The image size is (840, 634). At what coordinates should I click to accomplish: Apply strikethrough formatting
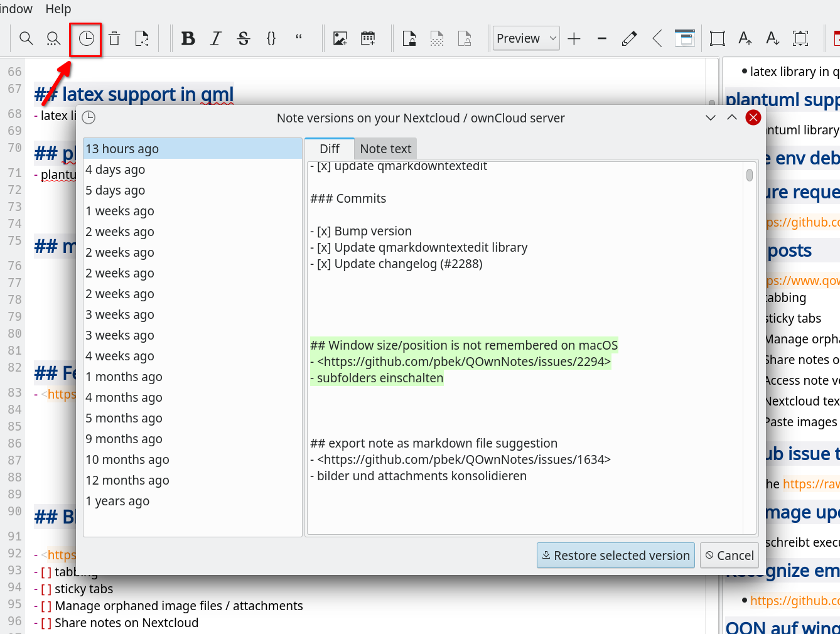244,39
